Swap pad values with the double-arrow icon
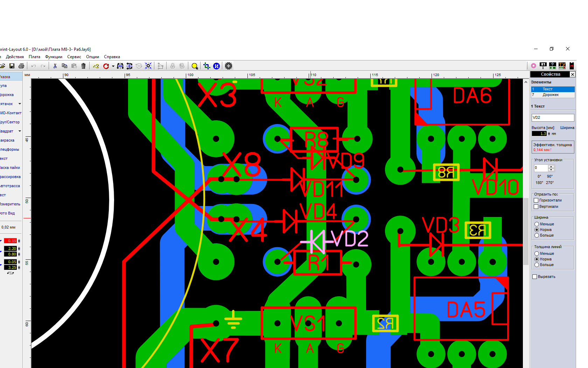 (10, 273)
